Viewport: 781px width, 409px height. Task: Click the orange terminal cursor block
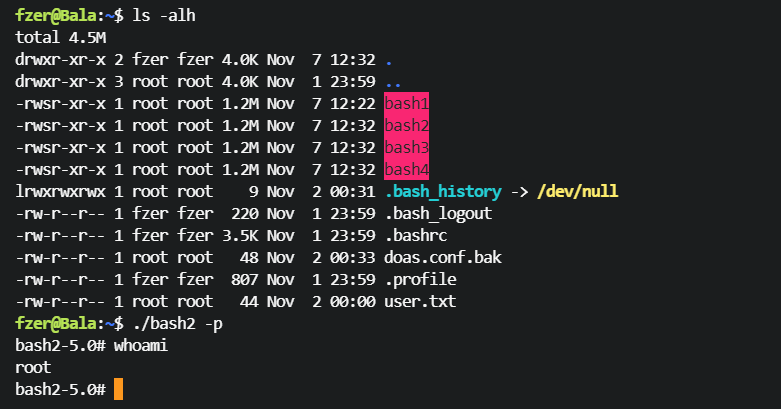[118, 389]
